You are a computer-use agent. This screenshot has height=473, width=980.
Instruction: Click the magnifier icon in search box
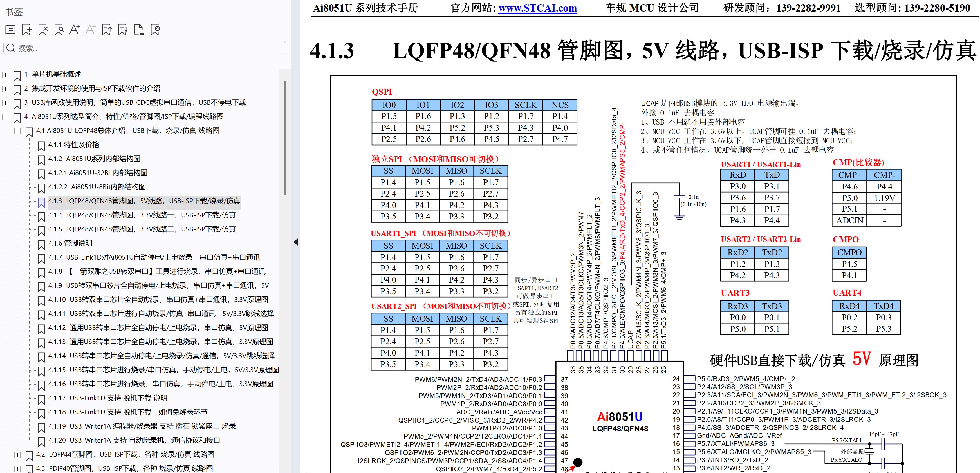[11, 48]
